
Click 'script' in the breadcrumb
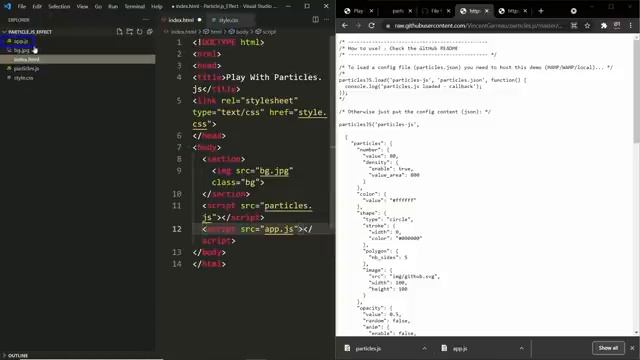coord(269,32)
